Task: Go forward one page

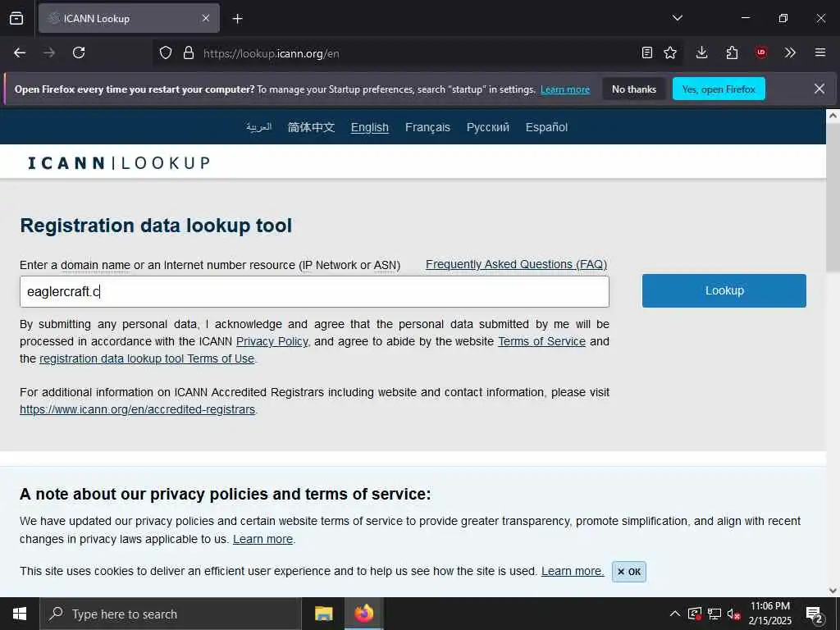Action: coord(49,52)
